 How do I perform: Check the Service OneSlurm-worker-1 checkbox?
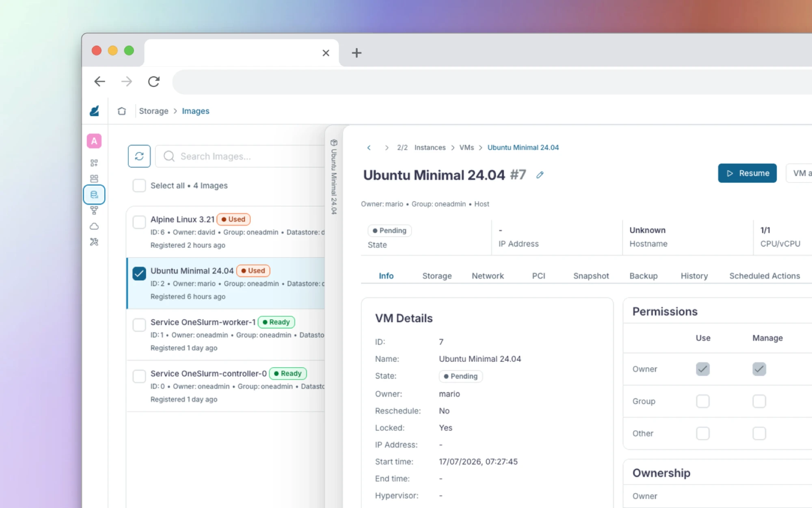[x=139, y=325]
